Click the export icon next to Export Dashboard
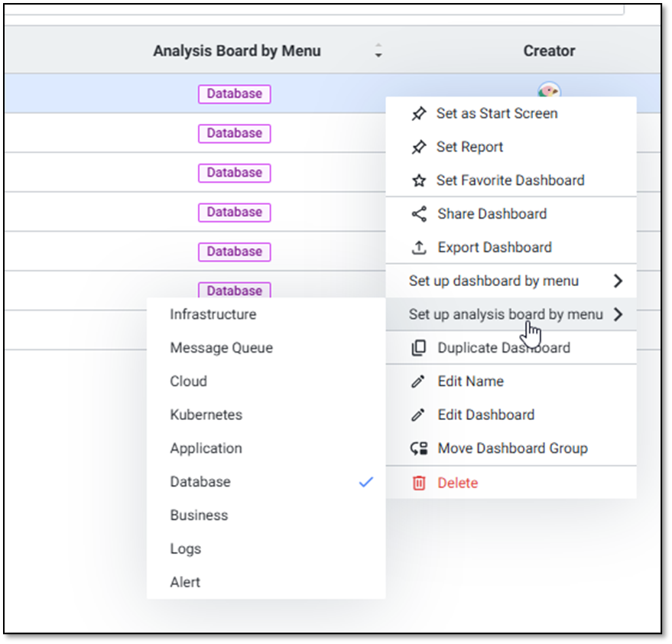The height and width of the screenshot is (644, 672). pyautogui.click(x=419, y=248)
